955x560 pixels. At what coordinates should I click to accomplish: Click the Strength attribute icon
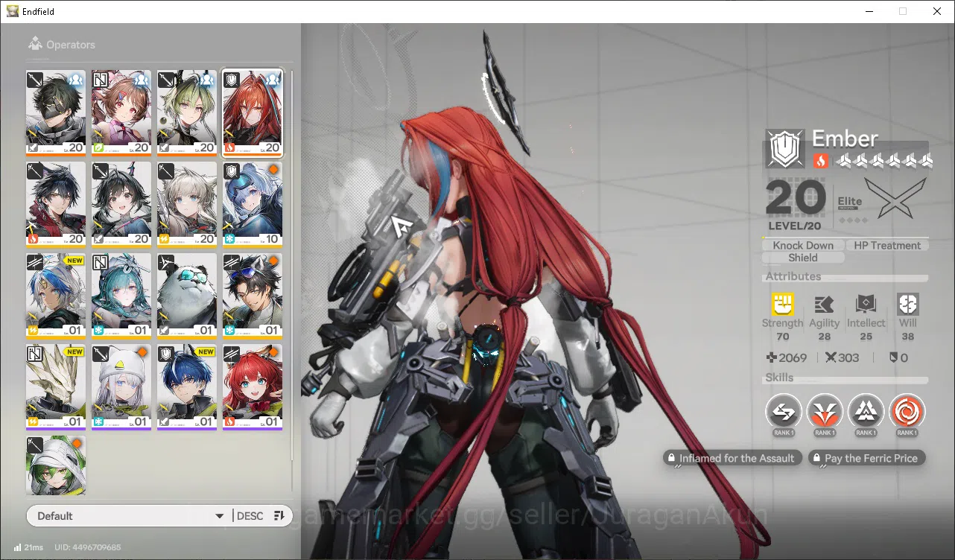(x=782, y=304)
